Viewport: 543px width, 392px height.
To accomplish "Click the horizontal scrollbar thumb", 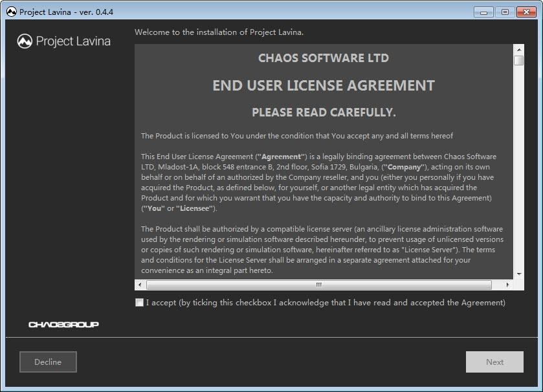I will pos(318,285).
